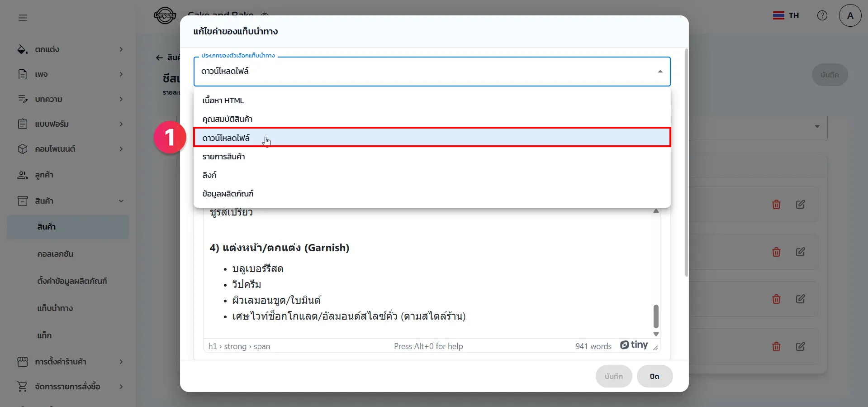
Task: Click the editor's vertical scrollbar thumb
Action: [656, 316]
